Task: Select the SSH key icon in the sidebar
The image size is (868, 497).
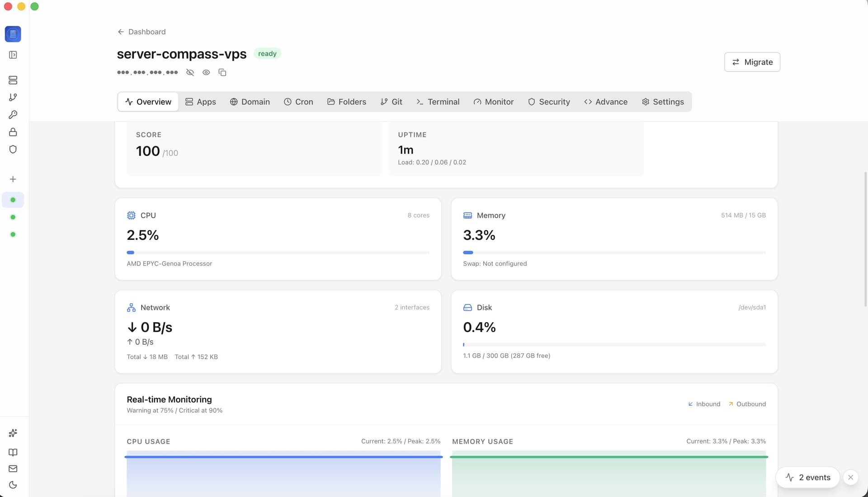Action: (x=13, y=114)
